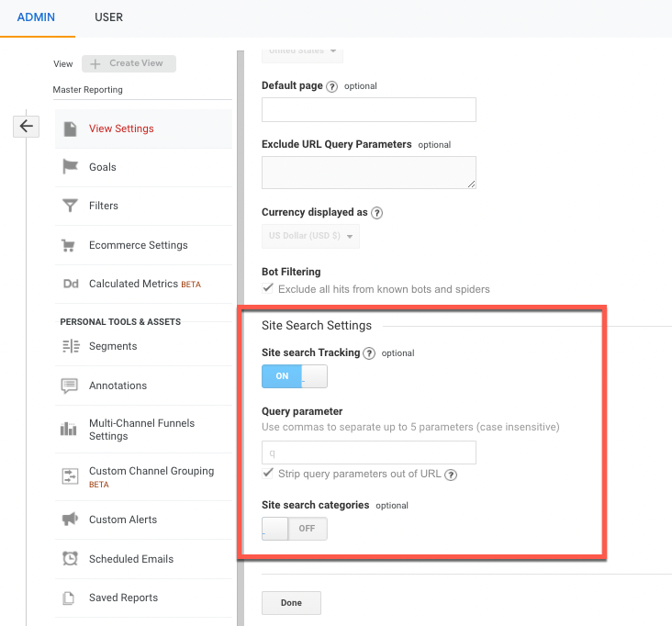Click the Master Reporting view name

88,90
